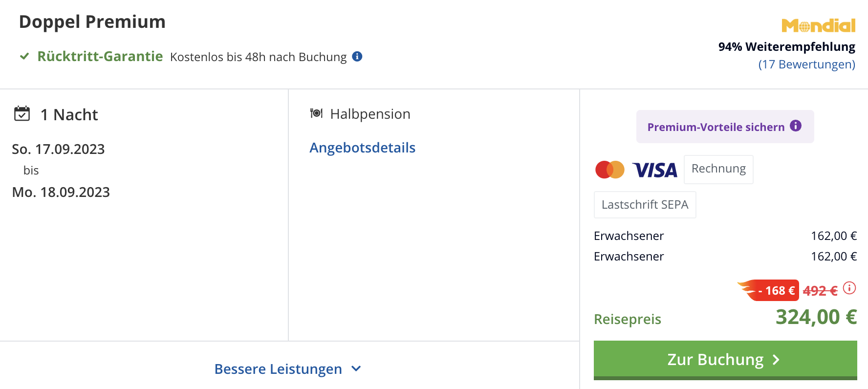
Task: Open the Angebotsdetails link
Action: pyautogui.click(x=363, y=148)
